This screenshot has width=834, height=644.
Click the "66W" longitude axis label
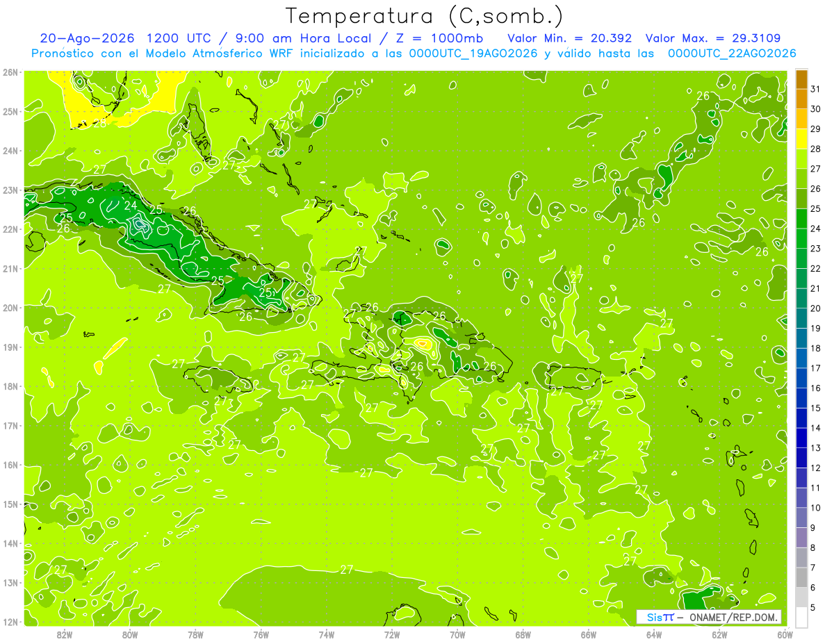click(x=588, y=634)
